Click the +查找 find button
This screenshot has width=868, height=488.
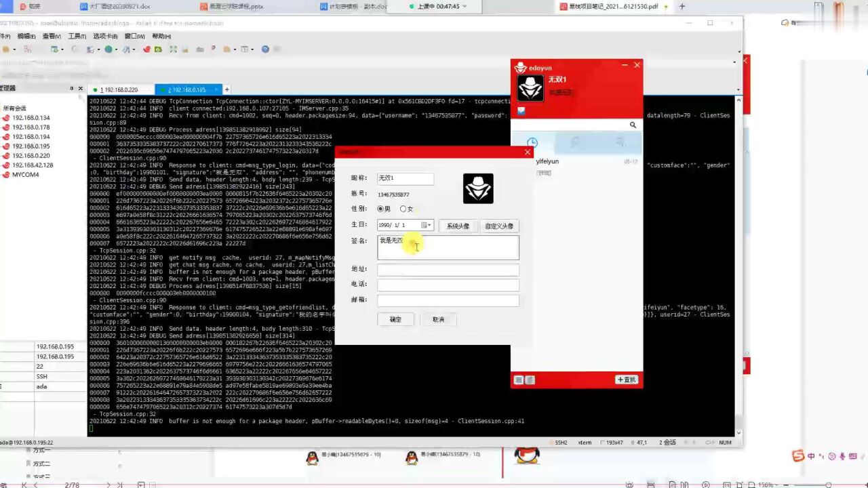[627, 380]
